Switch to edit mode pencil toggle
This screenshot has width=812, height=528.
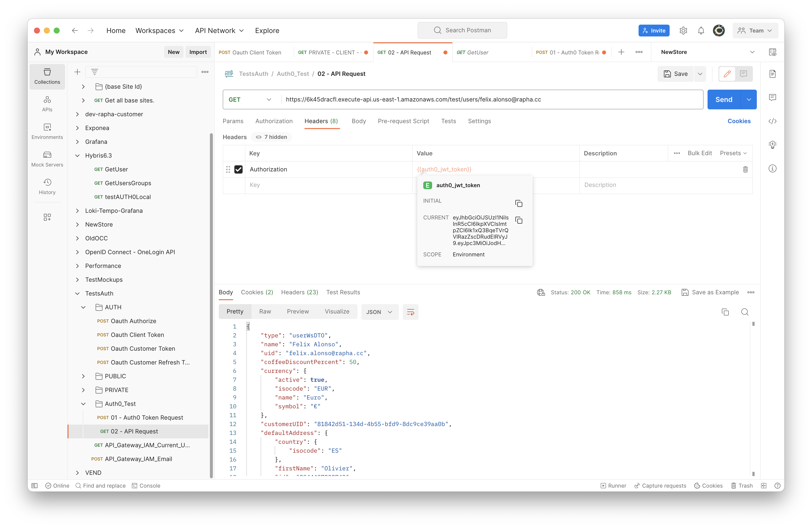(x=727, y=74)
